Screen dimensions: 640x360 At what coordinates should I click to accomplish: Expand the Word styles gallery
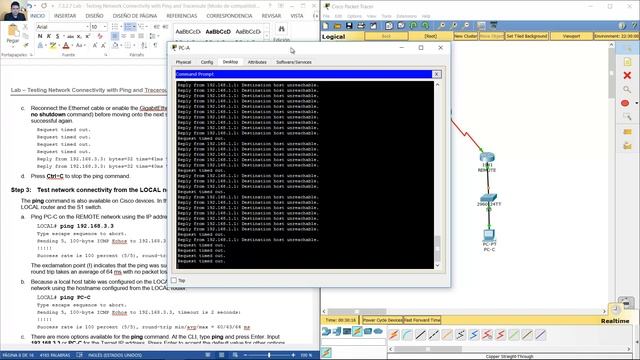click(267, 37)
